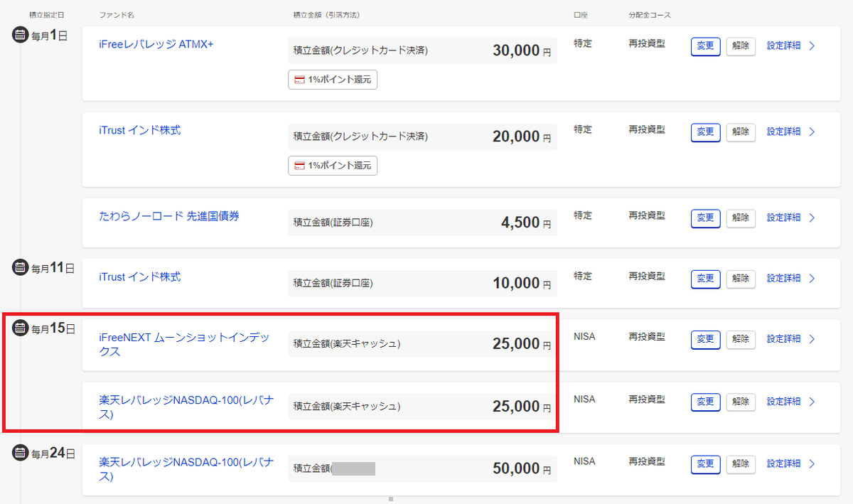
Task: Click 積立金額(クレジットカード決済) in the ATMX+ row
Action: [360, 50]
